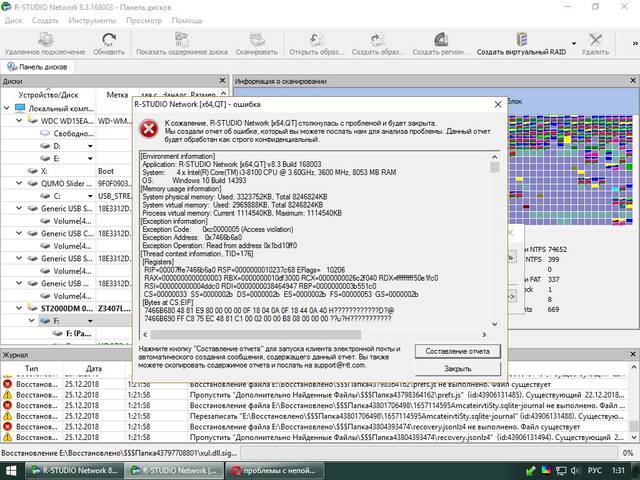Click the report horizontal scrollbar left arrow
640x480 pixels.
click(x=145, y=335)
